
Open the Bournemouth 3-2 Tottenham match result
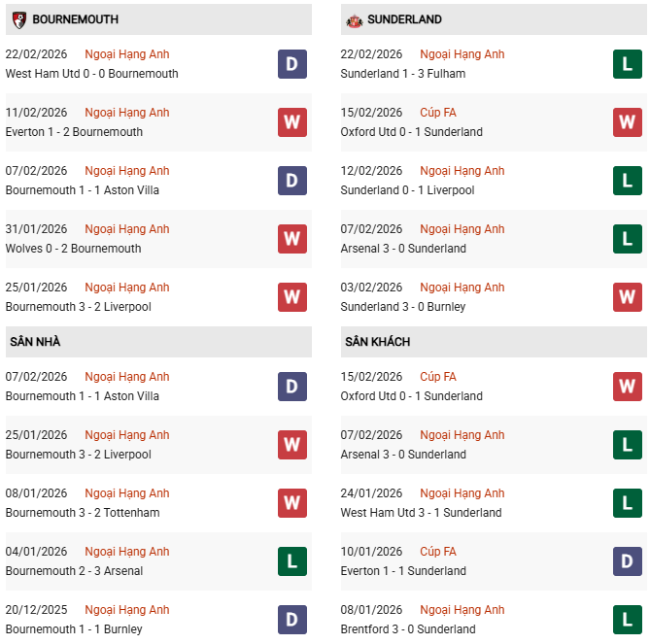point(83,513)
